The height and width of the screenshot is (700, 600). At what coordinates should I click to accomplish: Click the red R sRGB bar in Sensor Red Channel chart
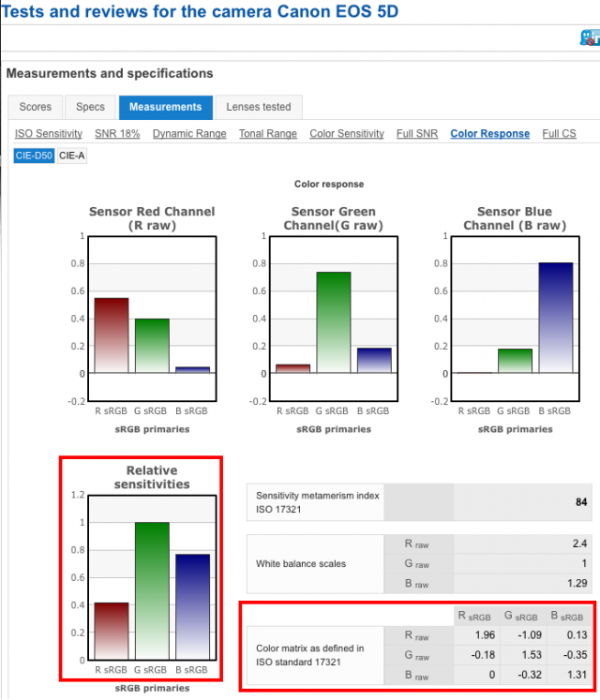click(x=112, y=335)
